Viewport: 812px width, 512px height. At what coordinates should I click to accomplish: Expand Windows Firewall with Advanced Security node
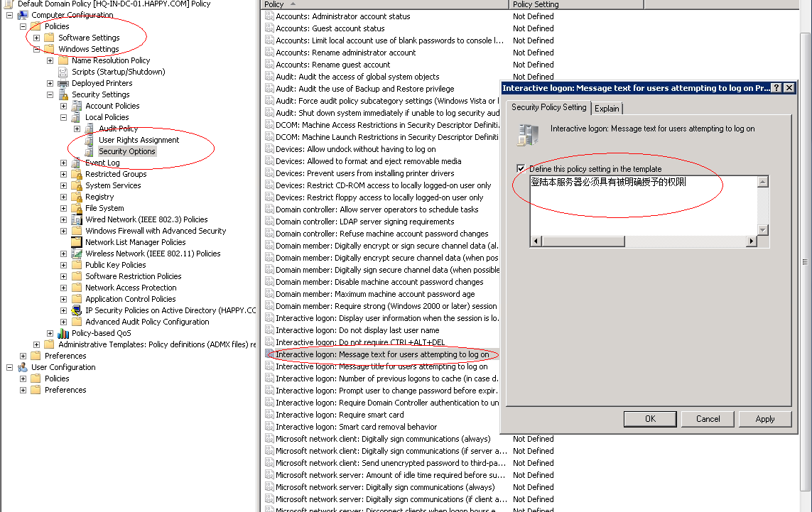[x=63, y=231]
